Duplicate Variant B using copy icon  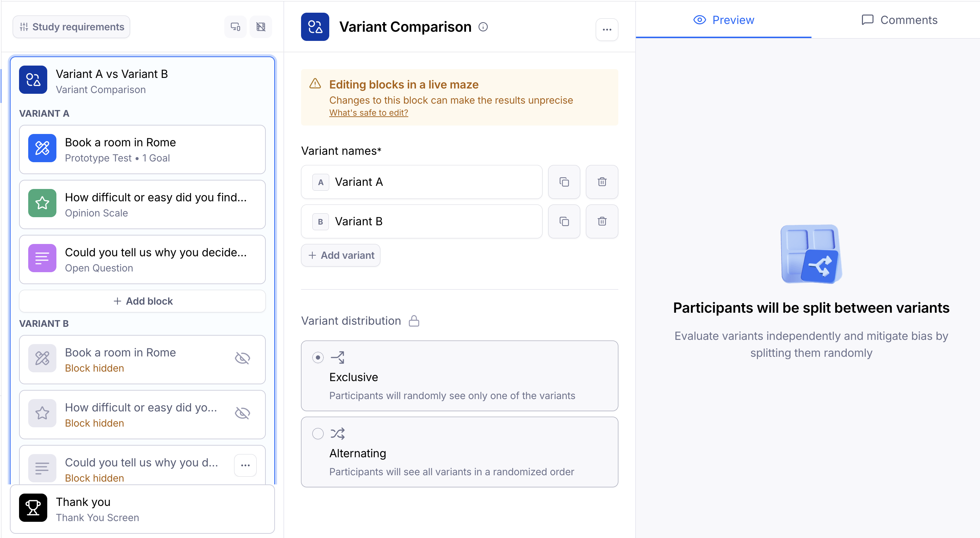[x=564, y=221]
